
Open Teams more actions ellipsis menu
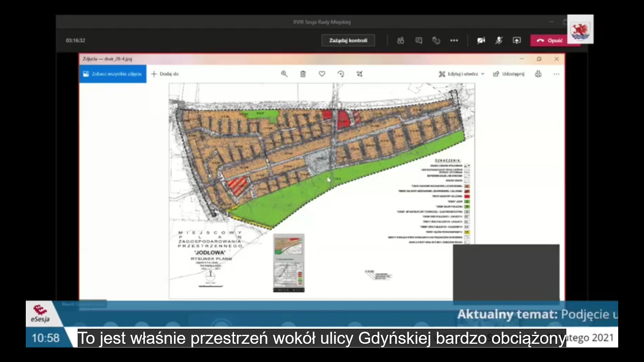click(454, 41)
